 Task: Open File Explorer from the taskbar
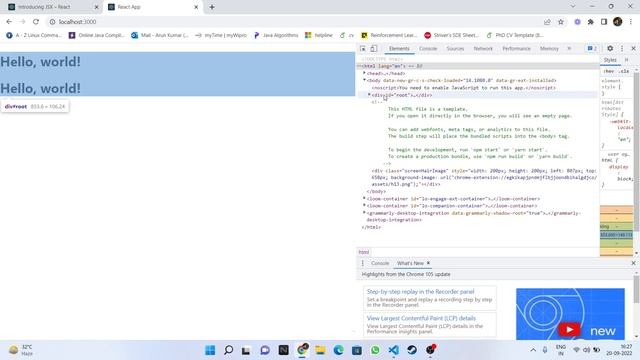click(320, 350)
